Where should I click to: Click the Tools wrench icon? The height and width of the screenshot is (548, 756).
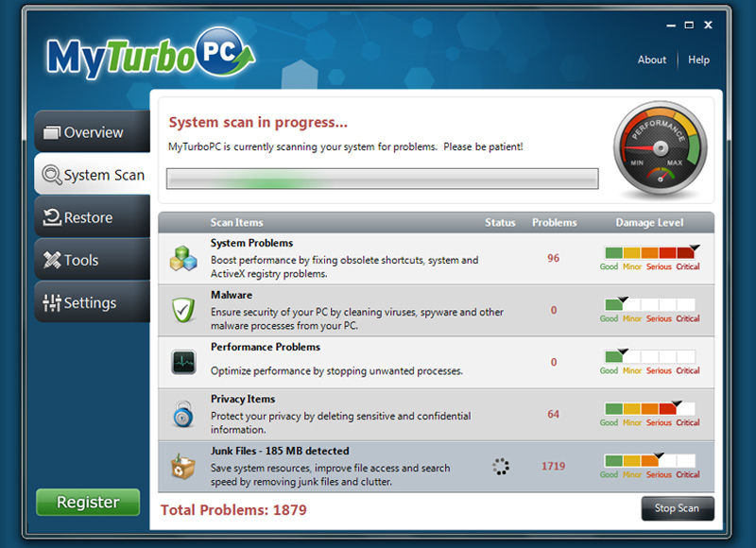52,260
